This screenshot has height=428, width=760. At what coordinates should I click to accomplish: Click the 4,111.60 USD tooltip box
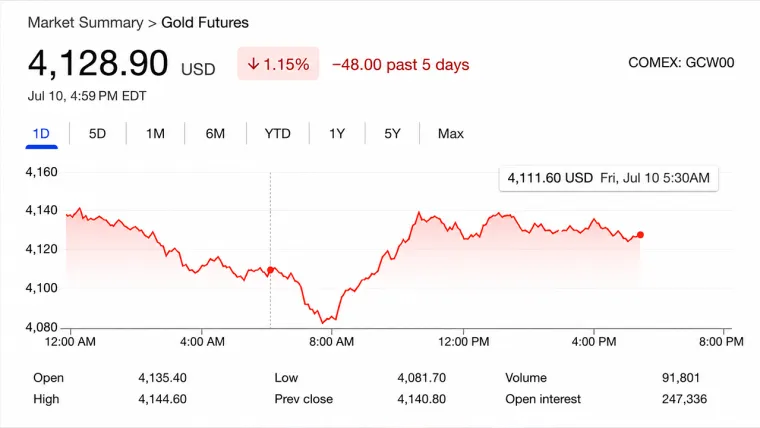[x=608, y=178]
